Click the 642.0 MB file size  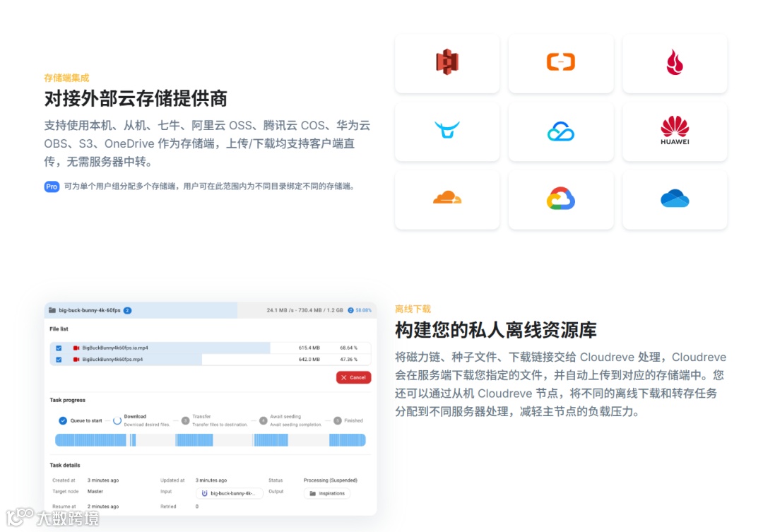pyautogui.click(x=309, y=359)
